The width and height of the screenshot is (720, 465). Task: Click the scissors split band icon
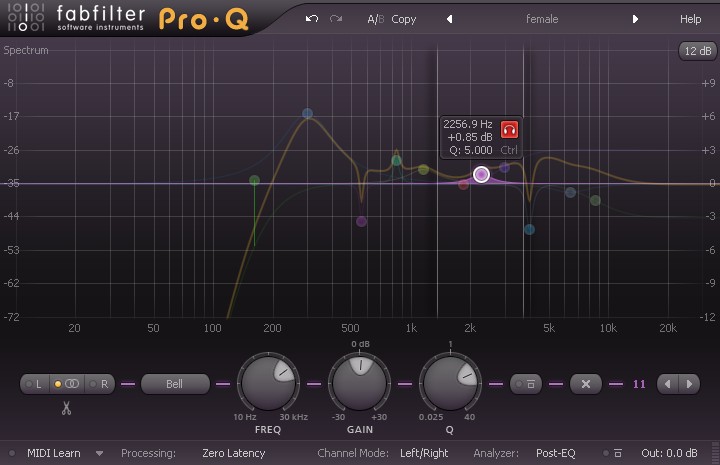pyautogui.click(x=67, y=408)
